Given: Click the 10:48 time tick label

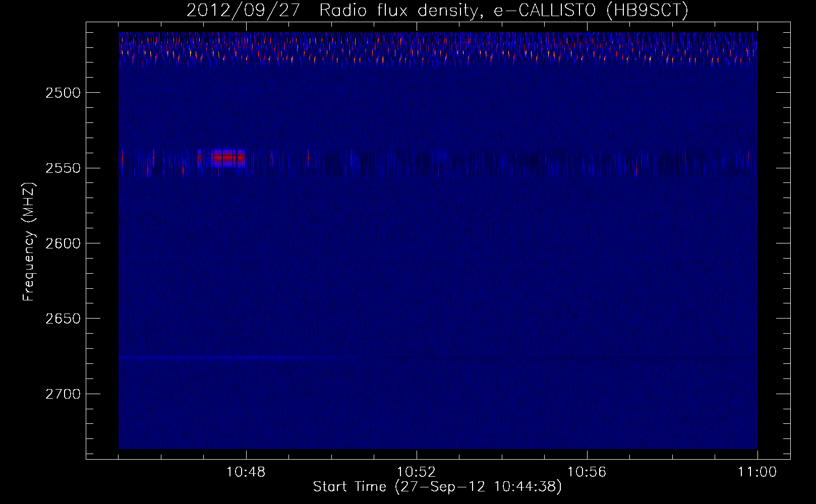Looking at the screenshot, I should tap(246, 472).
